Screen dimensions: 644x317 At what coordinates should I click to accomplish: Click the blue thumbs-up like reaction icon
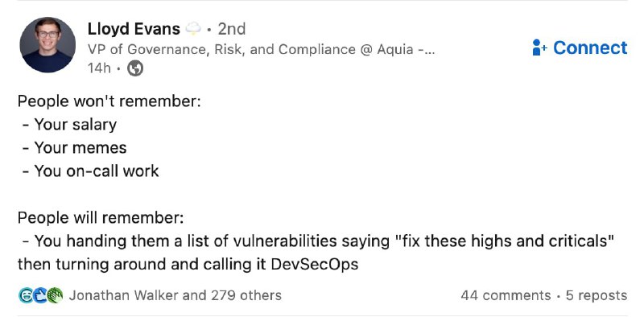(x=39, y=295)
